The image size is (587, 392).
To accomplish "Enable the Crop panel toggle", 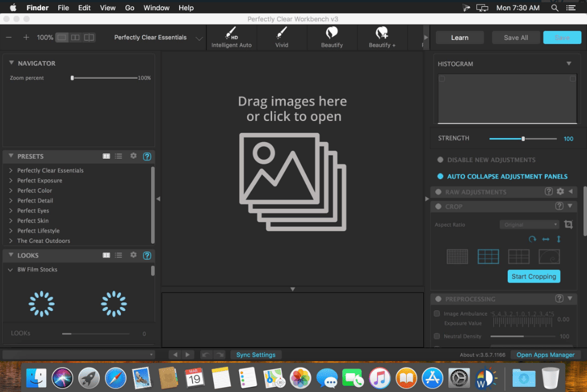I will (438, 207).
